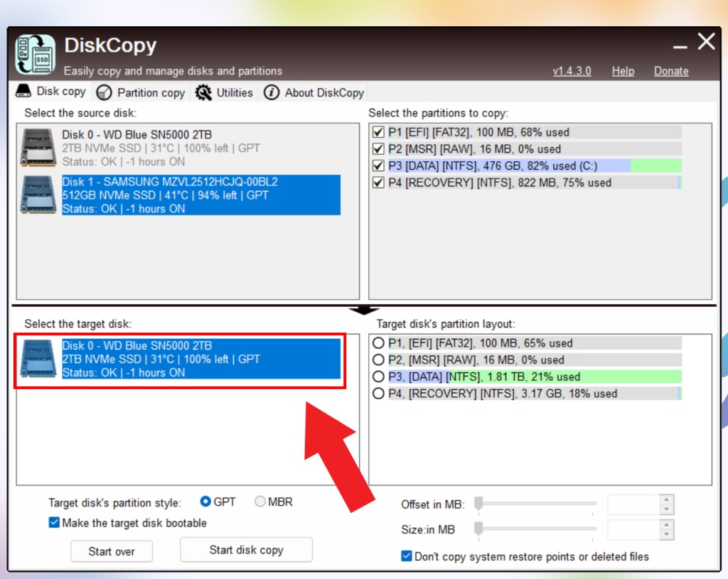Click the Offset in MB slider
Viewport: 728px width, 579px height.
tap(535, 504)
